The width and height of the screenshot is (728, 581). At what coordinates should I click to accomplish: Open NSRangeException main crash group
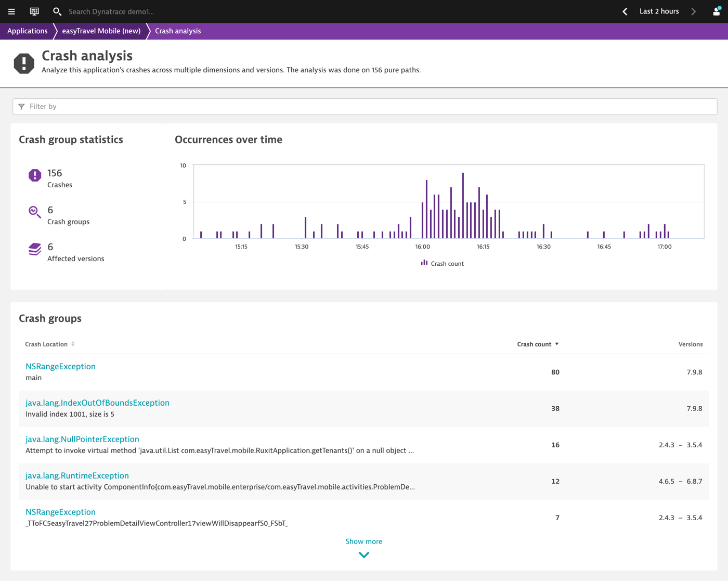[60, 366]
